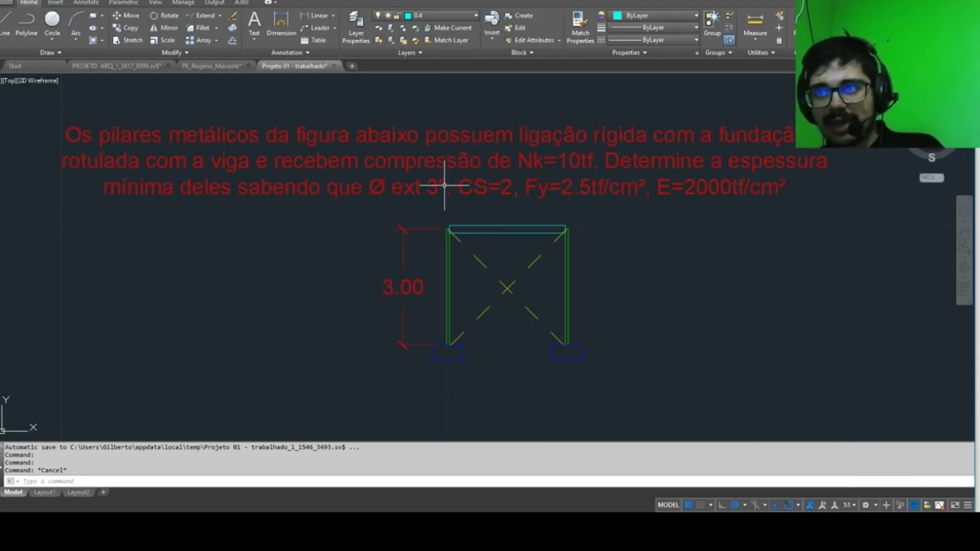Activate the Scale command
Image resolution: width=980 pixels, height=551 pixels.
162,40
